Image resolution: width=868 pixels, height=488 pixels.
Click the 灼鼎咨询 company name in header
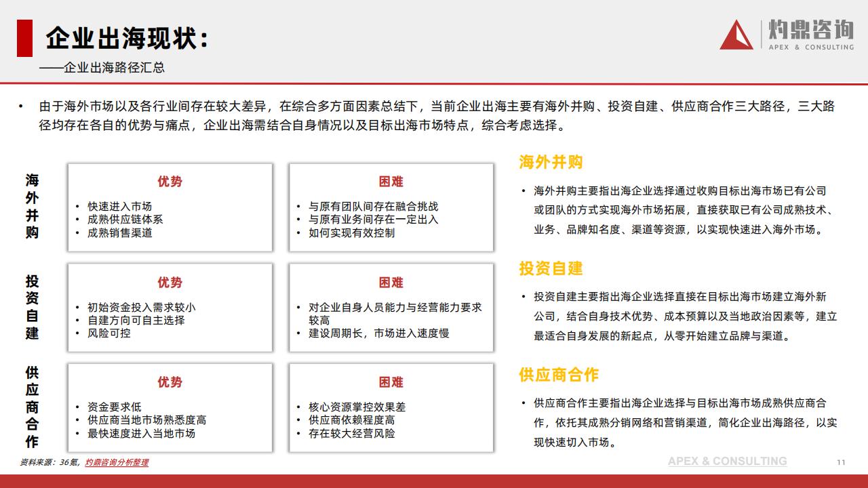tap(811, 30)
